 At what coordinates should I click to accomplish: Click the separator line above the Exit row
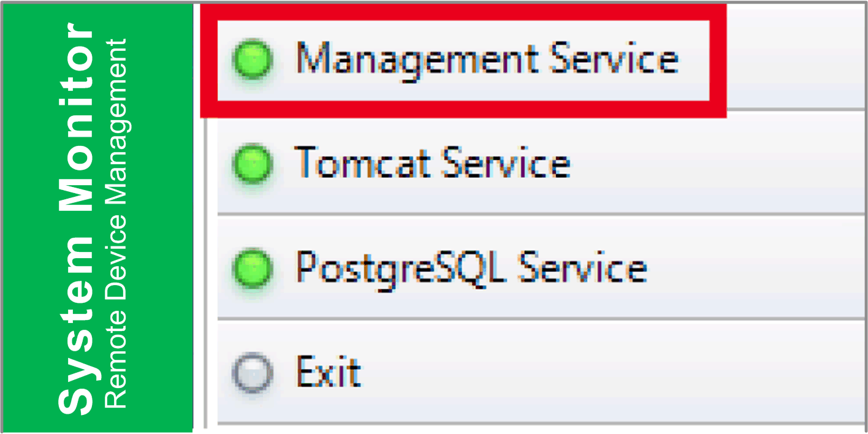point(539,318)
